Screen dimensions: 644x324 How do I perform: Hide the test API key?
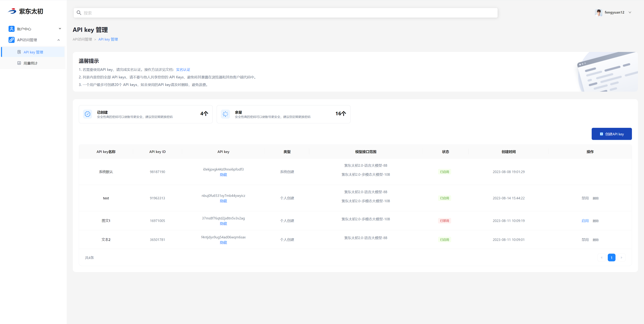(x=224, y=201)
